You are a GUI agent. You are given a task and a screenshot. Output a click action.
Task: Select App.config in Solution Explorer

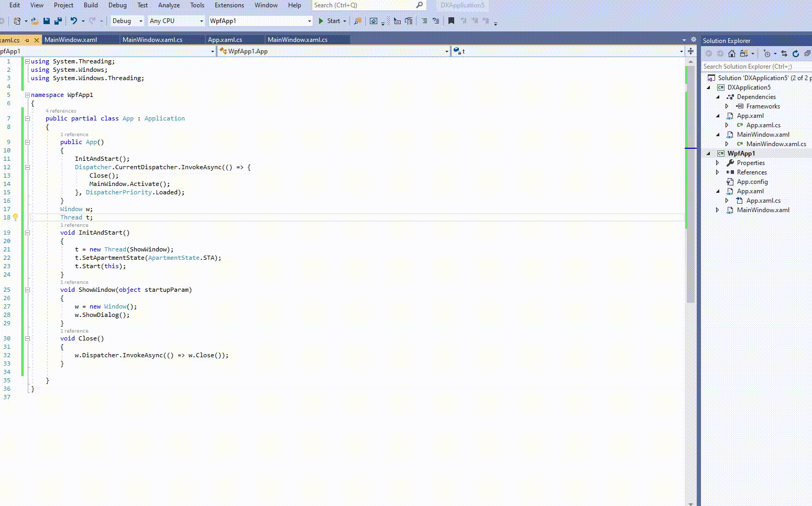tap(752, 182)
